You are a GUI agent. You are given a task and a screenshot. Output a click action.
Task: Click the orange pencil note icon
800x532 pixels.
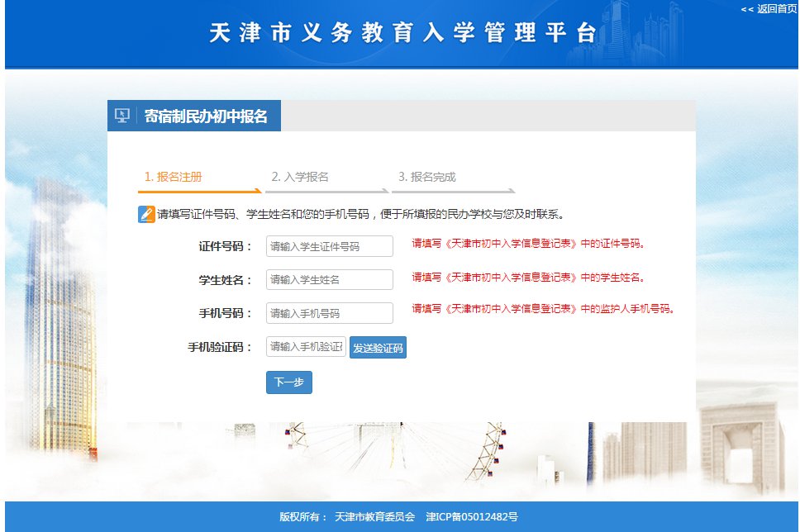coord(146,214)
